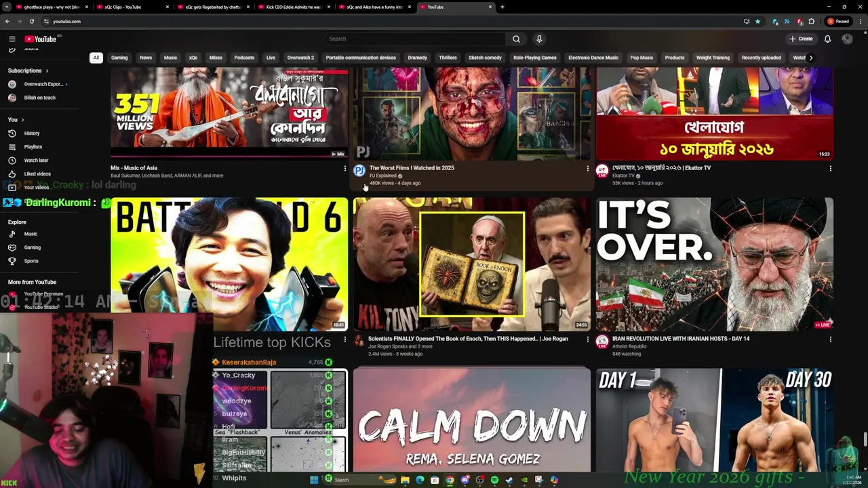
Task: Select the Gaming filter chip
Action: tap(119, 58)
